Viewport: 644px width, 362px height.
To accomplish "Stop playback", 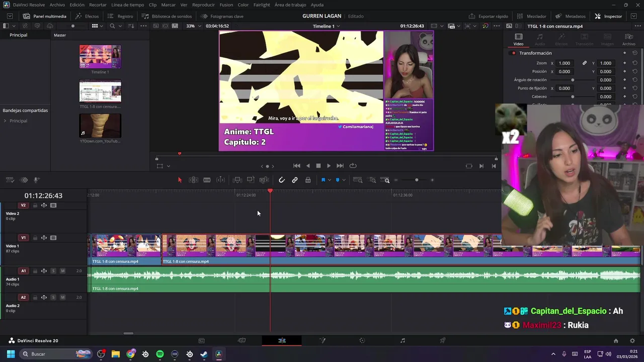I will 318,166.
